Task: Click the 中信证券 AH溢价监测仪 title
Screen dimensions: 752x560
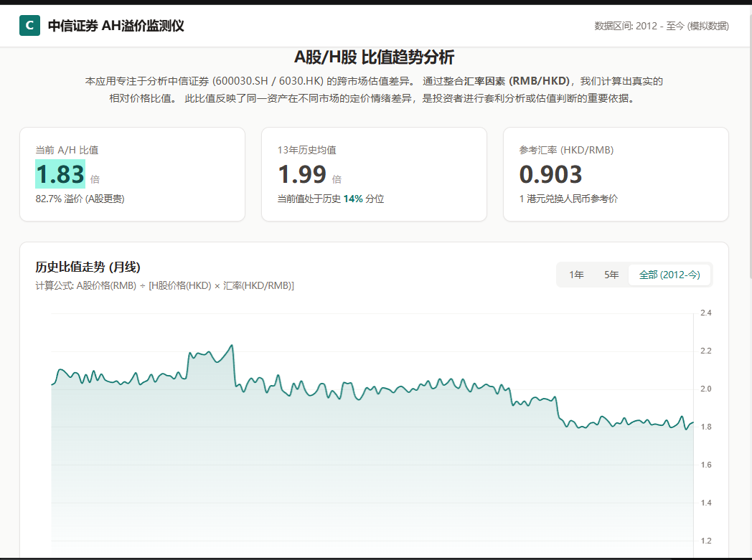Action: [x=116, y=26]
